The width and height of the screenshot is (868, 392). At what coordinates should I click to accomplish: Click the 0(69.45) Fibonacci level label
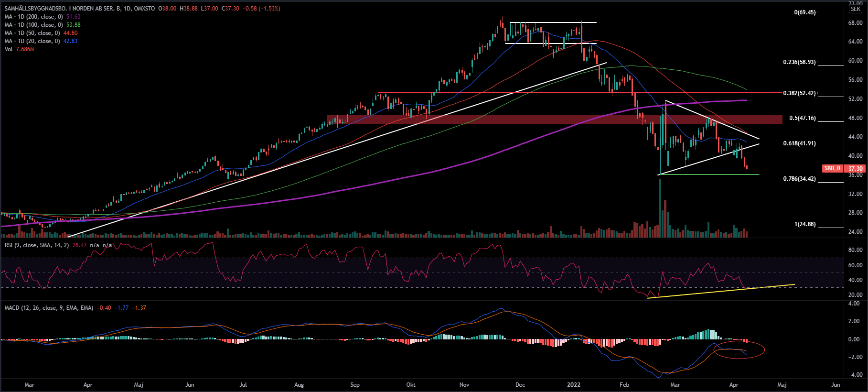(805, 12)
